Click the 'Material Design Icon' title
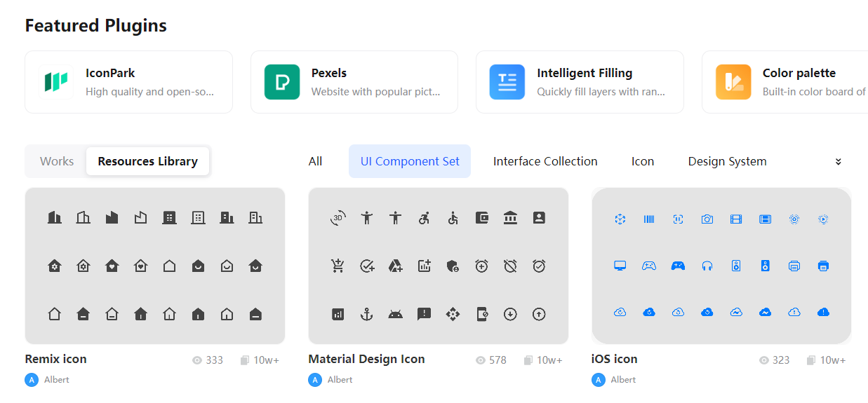This screenshot has width=868, height=403. (x=366, y=359)
